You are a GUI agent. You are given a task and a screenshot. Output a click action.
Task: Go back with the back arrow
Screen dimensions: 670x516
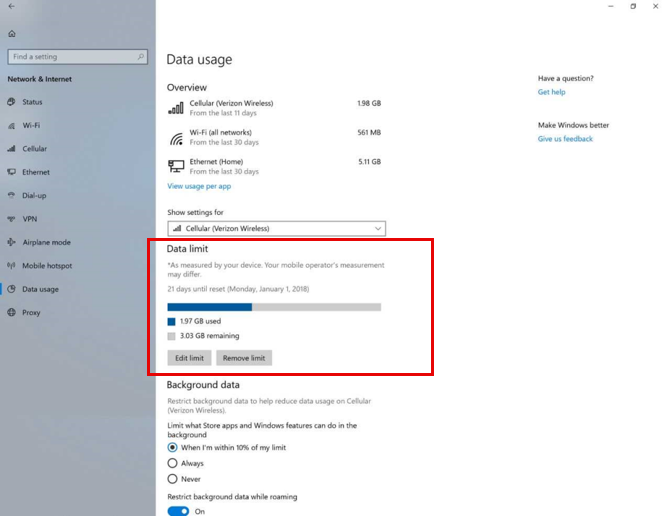click(x=11, y=6)
